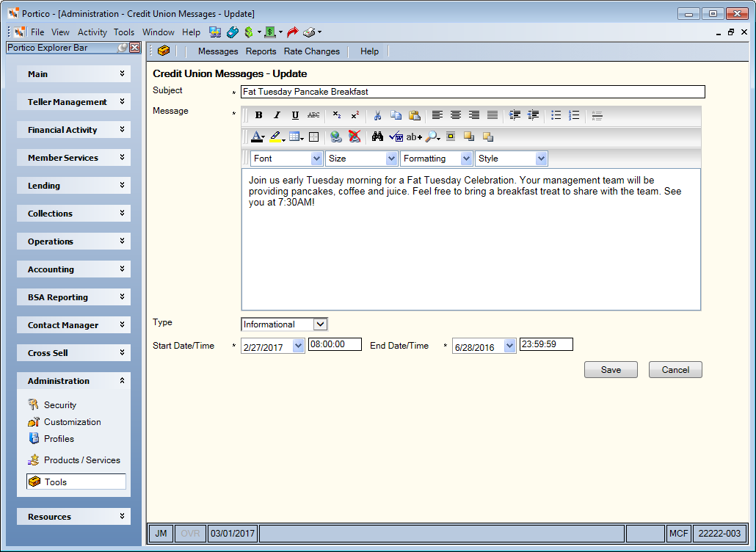This screenshot has height=552, width=756.
Task: Decrease indent in editor toolbar
Action: pos(534,115)
